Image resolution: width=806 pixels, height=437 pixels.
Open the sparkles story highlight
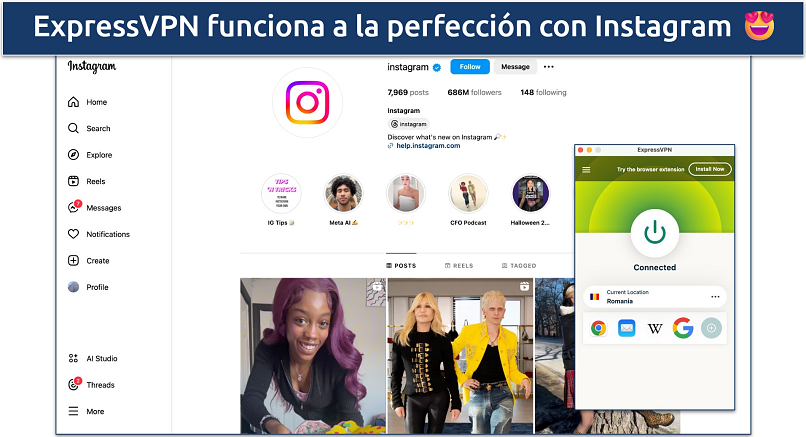[x=406, y=193]
